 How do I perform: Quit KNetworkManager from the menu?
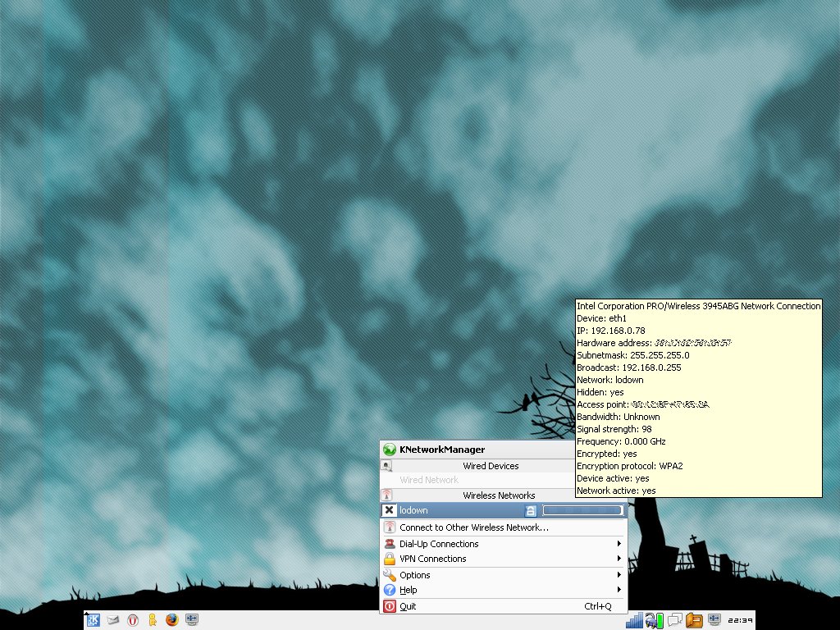click(x=503, y=606)
